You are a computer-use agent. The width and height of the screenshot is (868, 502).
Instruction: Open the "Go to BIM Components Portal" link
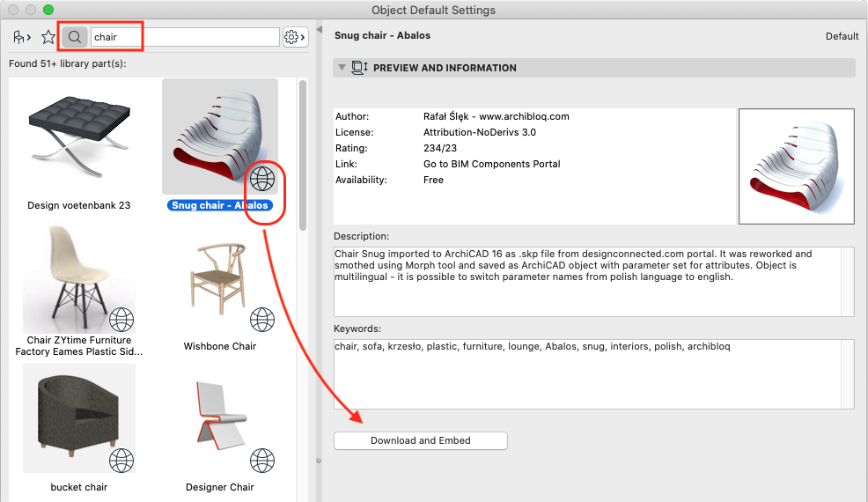click(x=491, y=164)
